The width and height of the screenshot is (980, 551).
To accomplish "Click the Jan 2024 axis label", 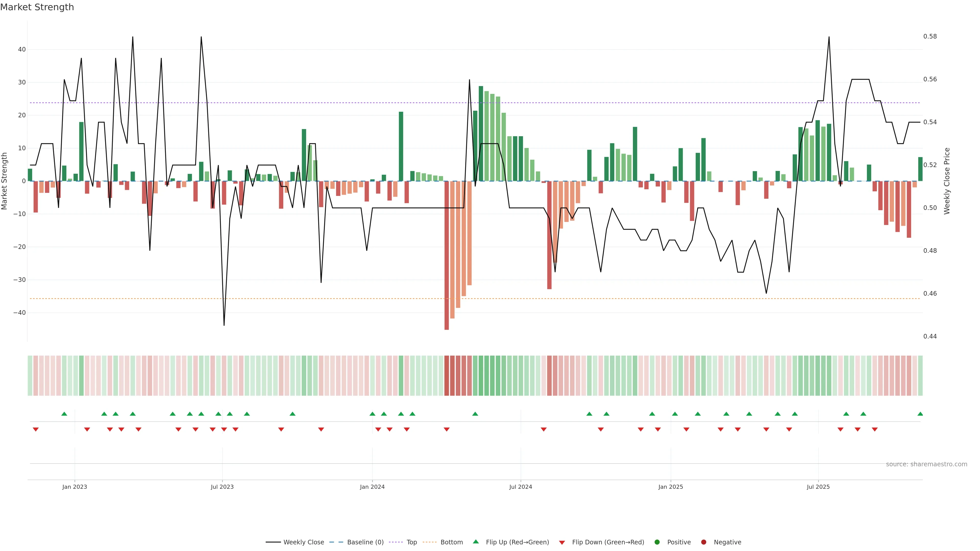I will [372, 487].
